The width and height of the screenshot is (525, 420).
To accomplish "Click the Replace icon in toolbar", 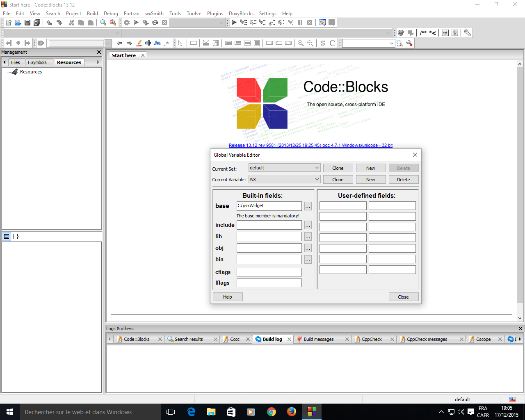I will [113, 23].
